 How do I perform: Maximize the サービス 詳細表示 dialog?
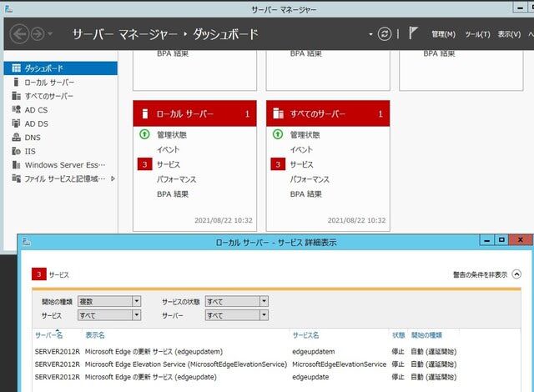click(x=501, y=240)
